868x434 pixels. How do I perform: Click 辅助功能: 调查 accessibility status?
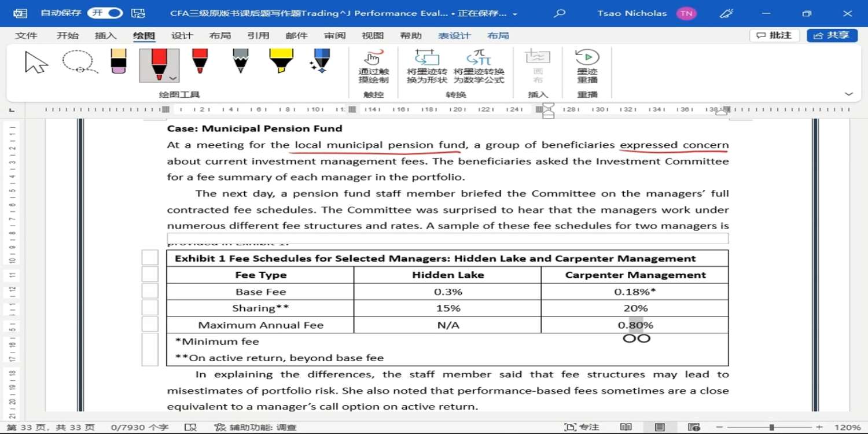coord(255,427)
